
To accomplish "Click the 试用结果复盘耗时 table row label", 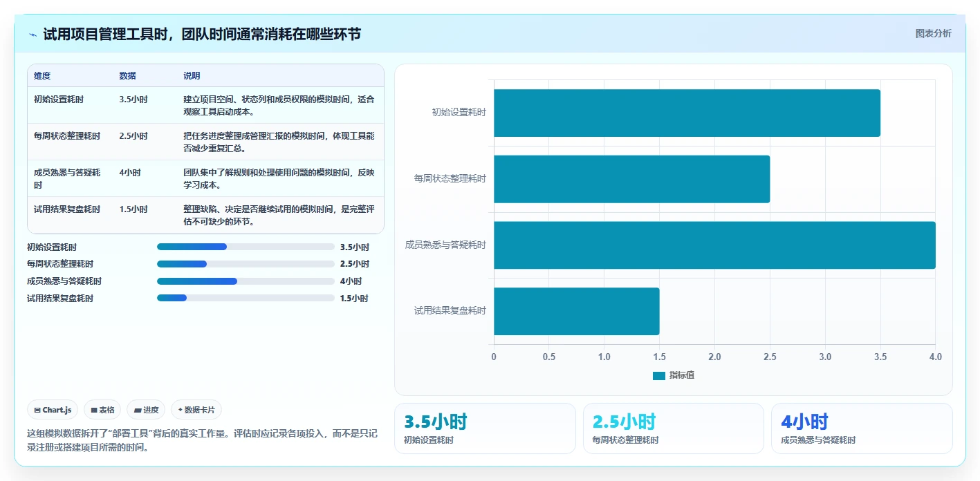I will [67, 209].
